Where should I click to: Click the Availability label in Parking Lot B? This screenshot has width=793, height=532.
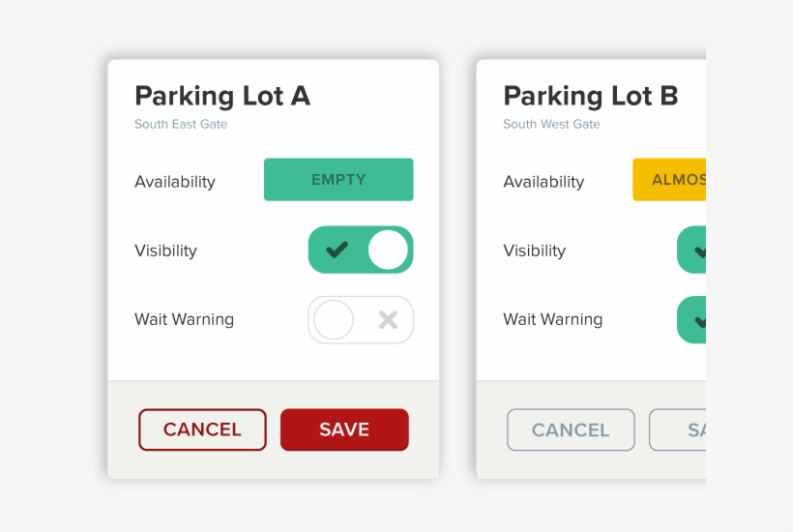(543, 182)
